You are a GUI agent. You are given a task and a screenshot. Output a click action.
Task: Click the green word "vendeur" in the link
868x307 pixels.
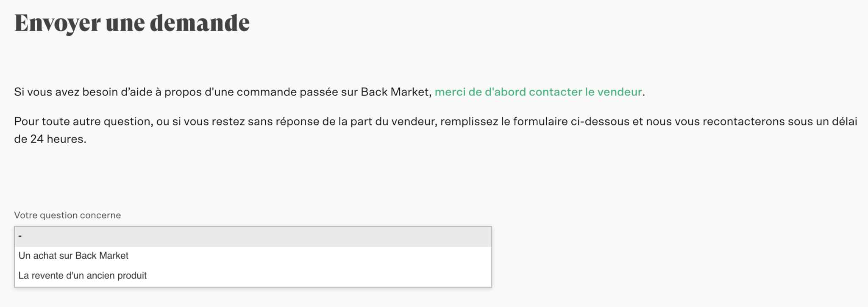coord(620,92)
